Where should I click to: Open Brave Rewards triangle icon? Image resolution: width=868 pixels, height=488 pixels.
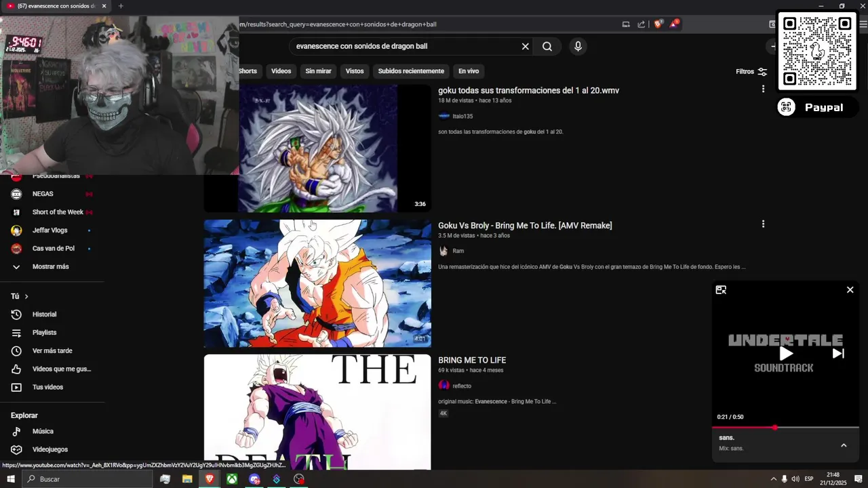click(674, 24)
